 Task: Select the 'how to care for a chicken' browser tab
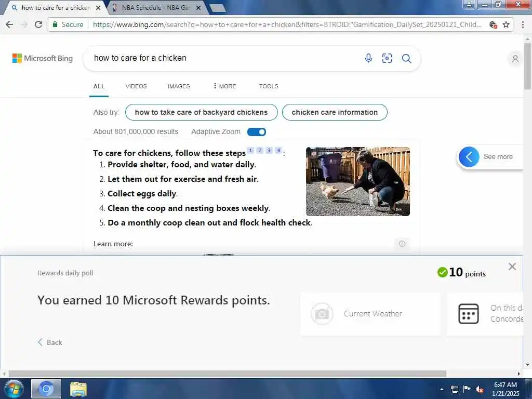point(55,7)
